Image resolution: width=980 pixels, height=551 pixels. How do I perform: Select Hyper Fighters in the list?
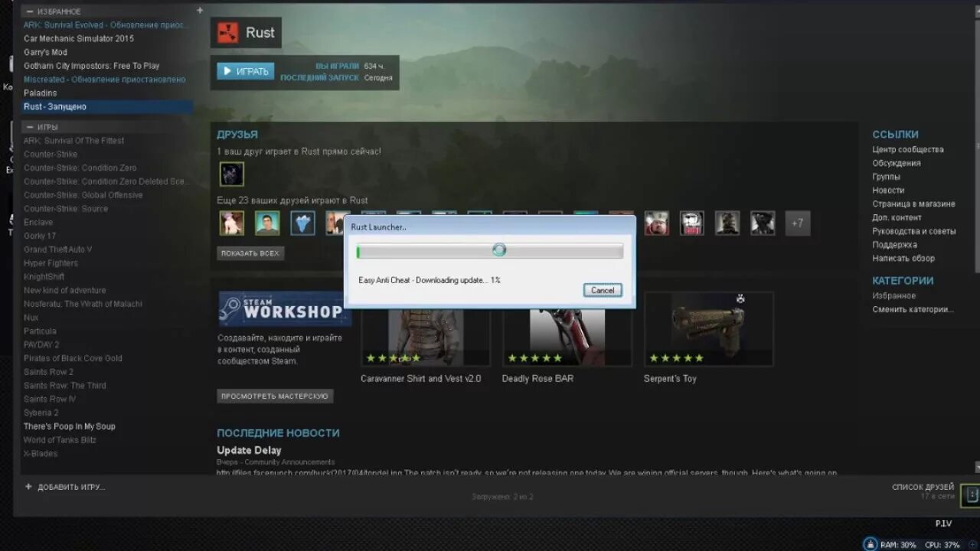(51, 262)
